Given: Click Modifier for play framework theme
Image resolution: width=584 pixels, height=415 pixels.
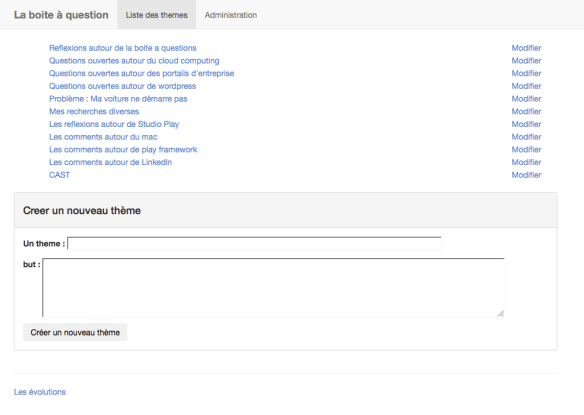Looking at the screenshot, I should (526, 149).
